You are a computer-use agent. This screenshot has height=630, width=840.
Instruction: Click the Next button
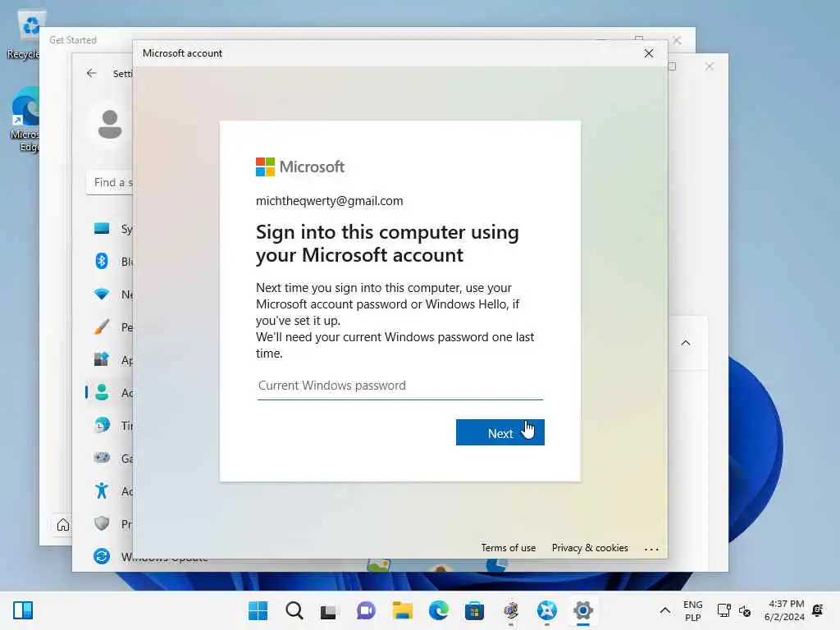(x=500, y=432)
